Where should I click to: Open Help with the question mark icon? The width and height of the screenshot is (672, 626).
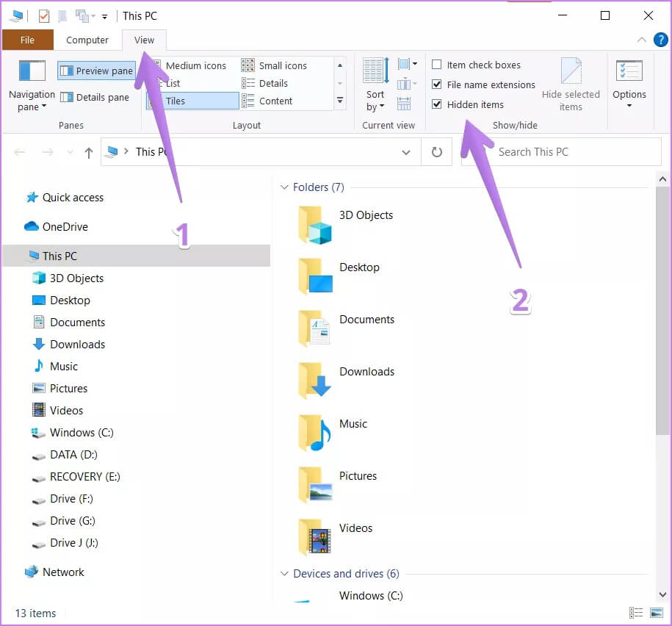tap(660, 40)
